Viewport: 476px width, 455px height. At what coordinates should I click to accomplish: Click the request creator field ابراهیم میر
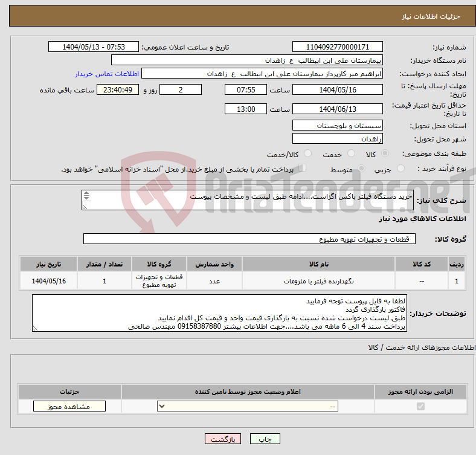coord(262,74)
